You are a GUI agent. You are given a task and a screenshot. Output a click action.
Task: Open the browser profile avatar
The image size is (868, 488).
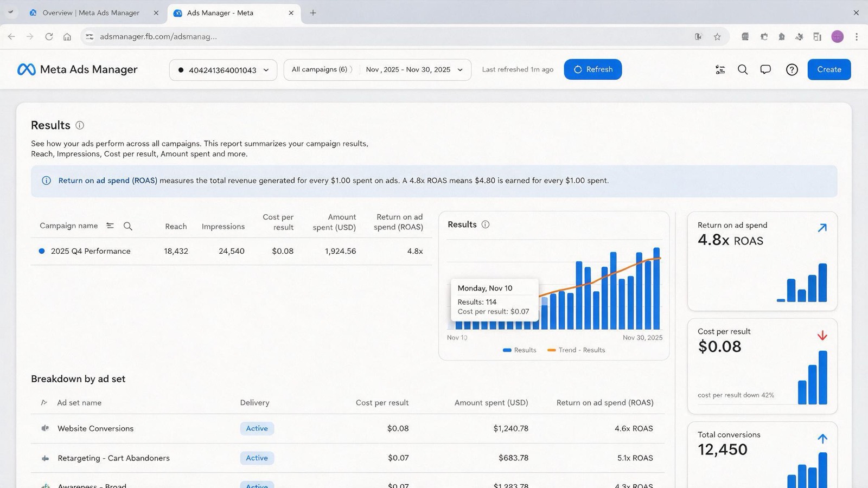(x=838, y=37)
